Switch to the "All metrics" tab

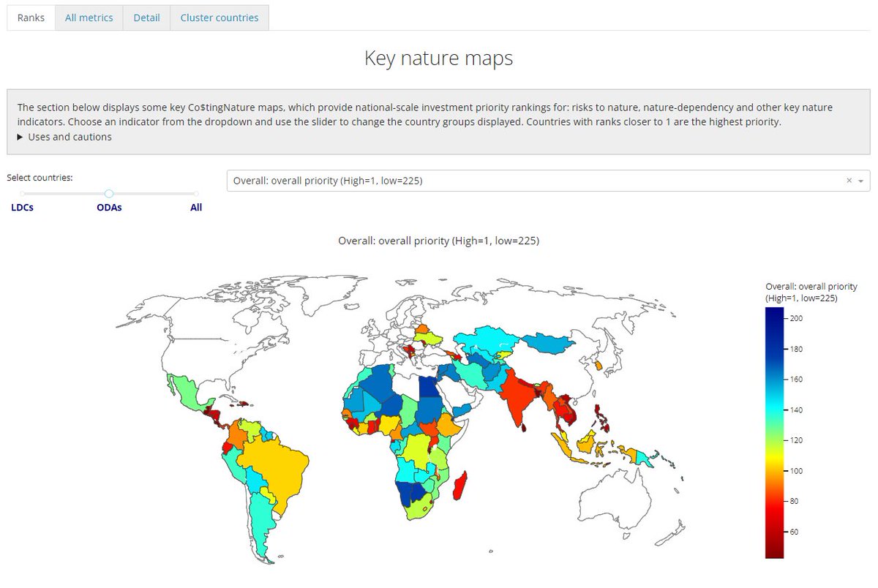pos(89,17)
